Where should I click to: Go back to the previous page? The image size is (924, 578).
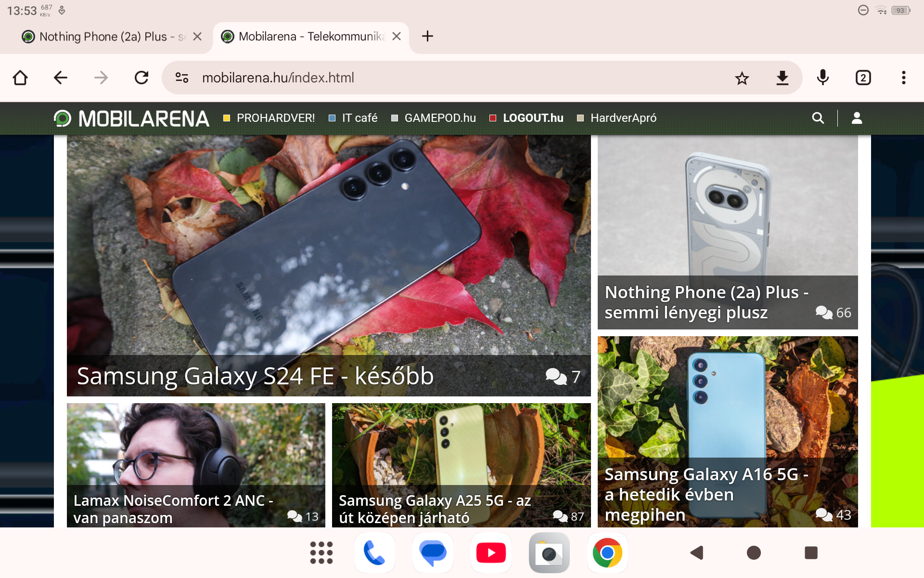coord(61,78)
